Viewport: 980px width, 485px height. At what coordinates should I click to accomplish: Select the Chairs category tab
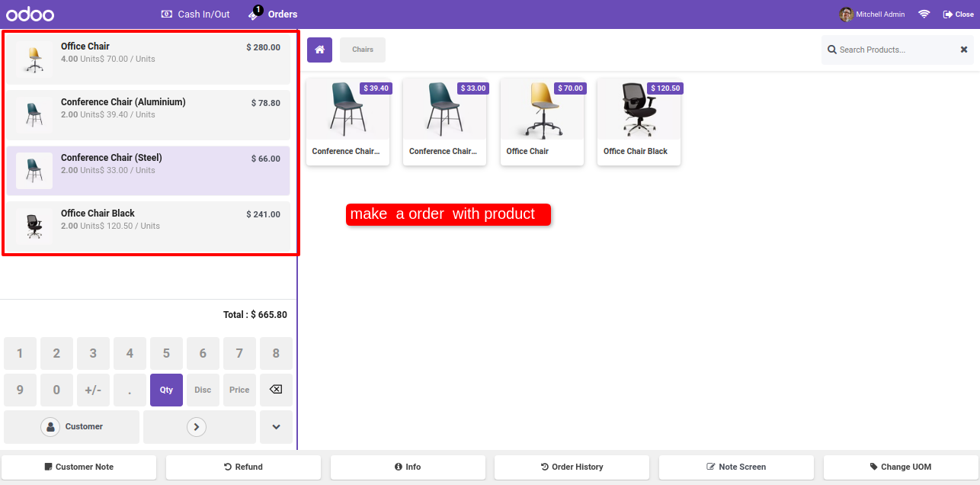pyautogui.click(x=363, y=50)
